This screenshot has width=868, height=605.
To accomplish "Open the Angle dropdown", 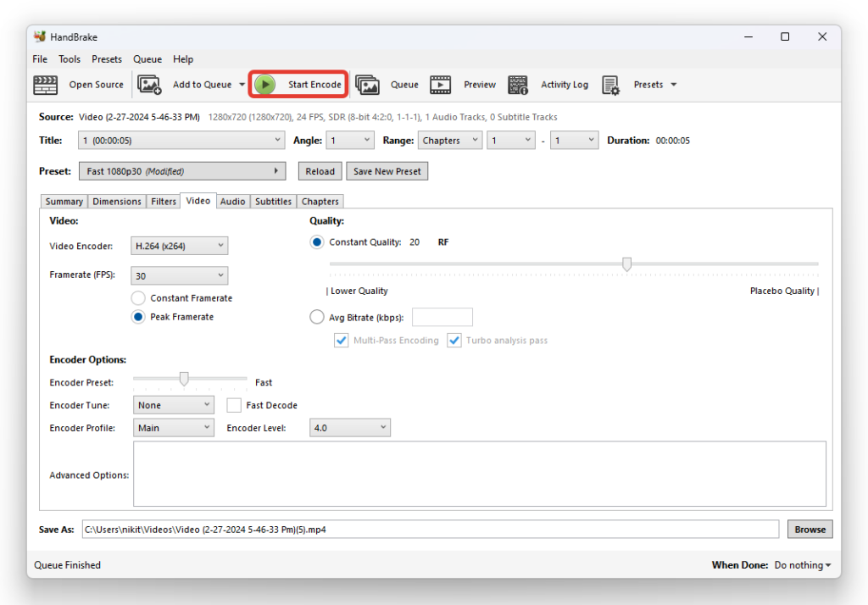I will point(350,141).
